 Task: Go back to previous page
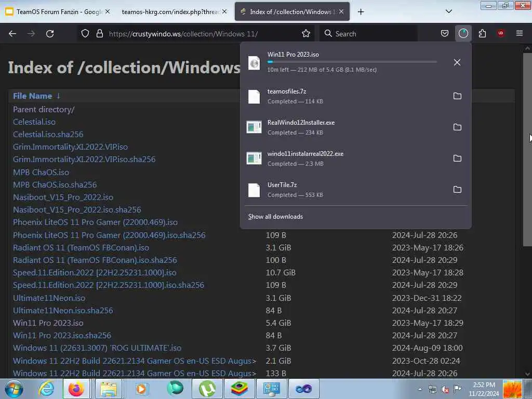click(x=12, y=34)
